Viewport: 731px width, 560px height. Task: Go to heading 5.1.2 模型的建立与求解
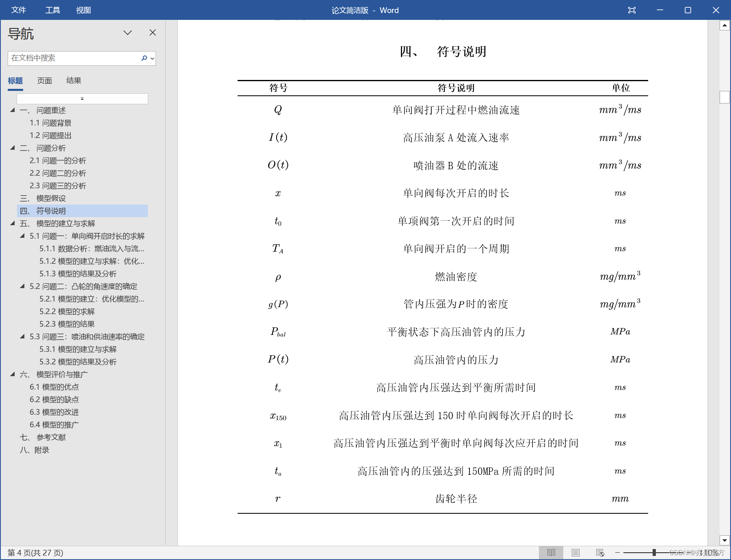click(x=92, y=261)
